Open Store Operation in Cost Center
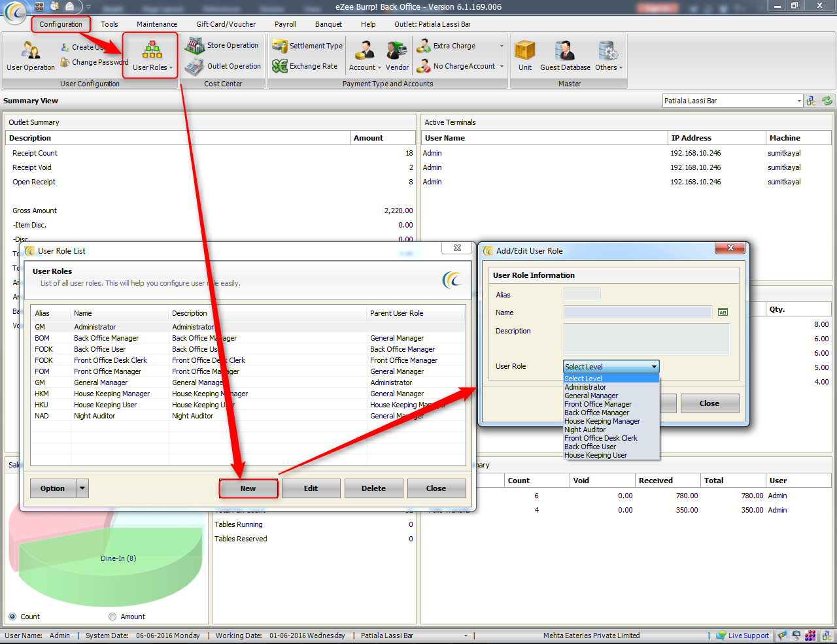 (222, 45)
